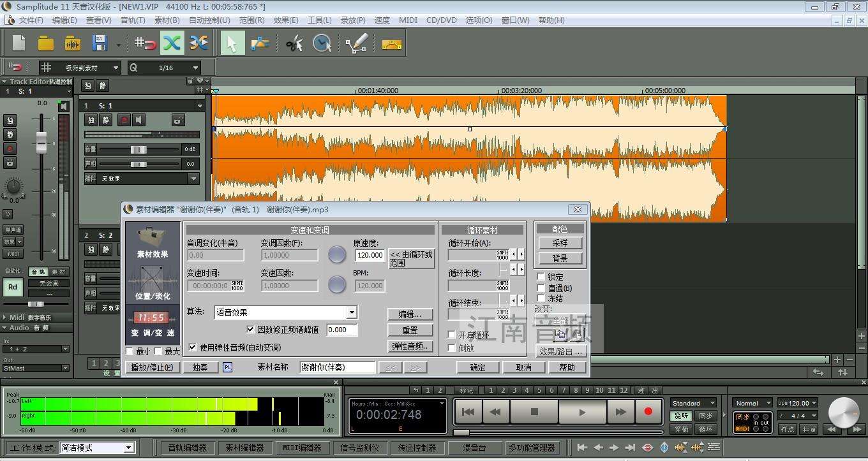
Task: Adjust the track 1 音量 slider
Action: [x=139, y=149]
